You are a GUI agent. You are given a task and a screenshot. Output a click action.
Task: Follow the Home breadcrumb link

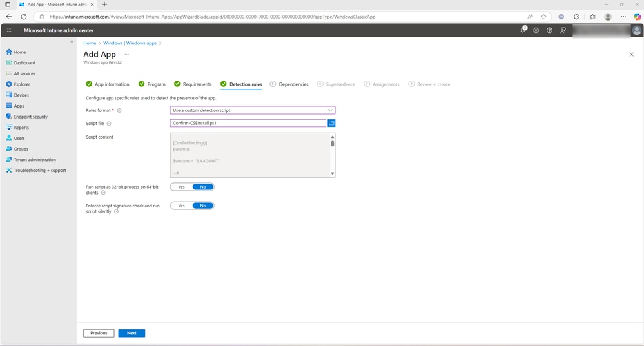(x=90, y=43)
